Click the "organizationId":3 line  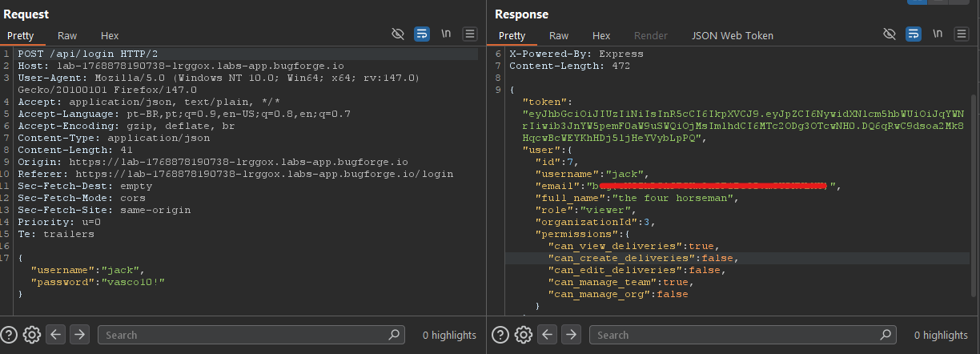597,222
